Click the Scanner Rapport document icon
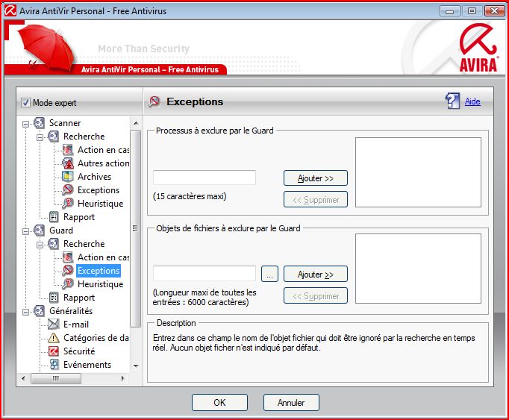Image resolution: width=509 pixels, height=420 pixels. click(x=54, y=217)
